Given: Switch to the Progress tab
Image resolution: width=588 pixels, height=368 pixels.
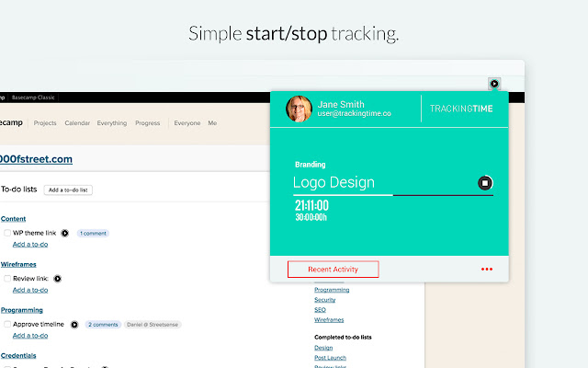Looking at the screenshot, I should 147,122.
